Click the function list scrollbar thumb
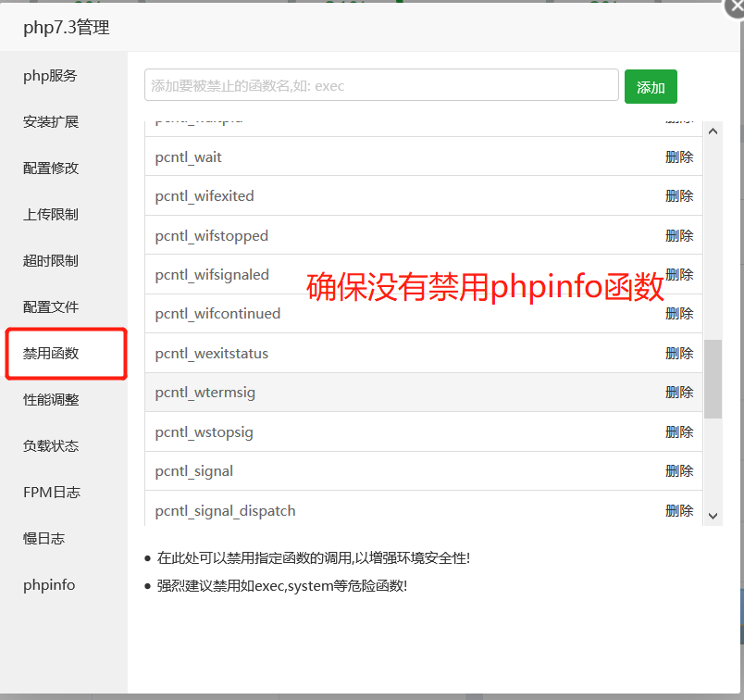 [713, 378]
